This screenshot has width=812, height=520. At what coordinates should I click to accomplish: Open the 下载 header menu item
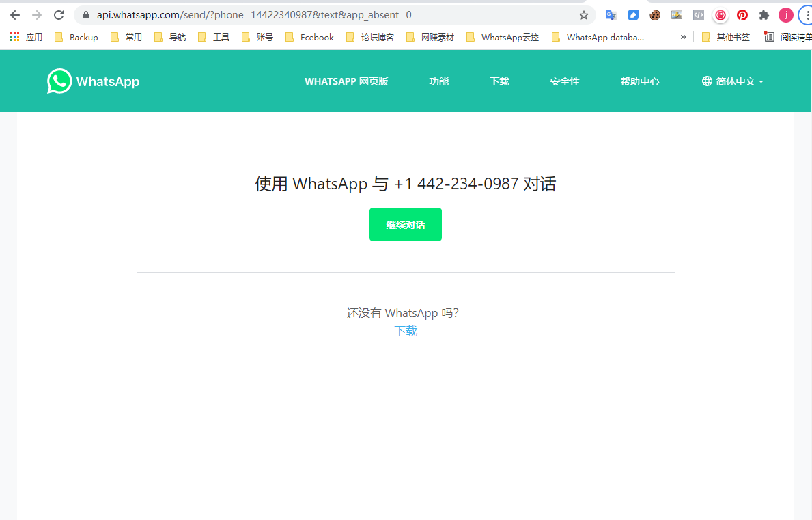coord(500,81)
